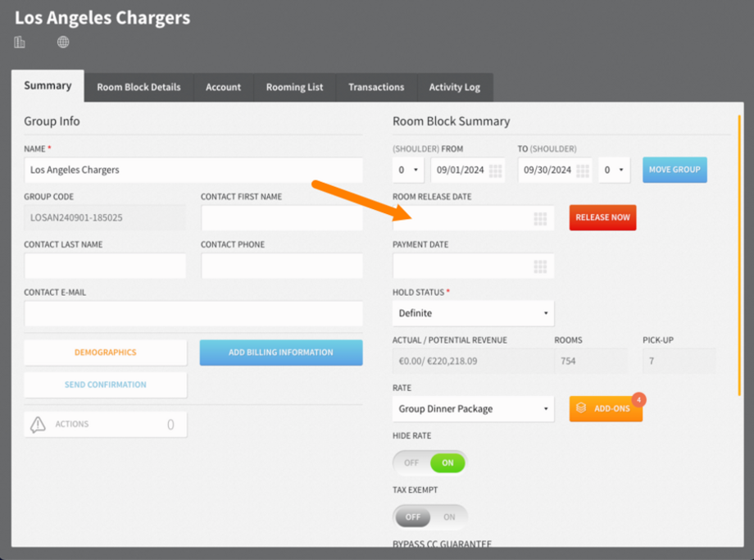Click the To date 09/30/2024 field
Viewport: 754px width, 560px height.
point(555,170)
